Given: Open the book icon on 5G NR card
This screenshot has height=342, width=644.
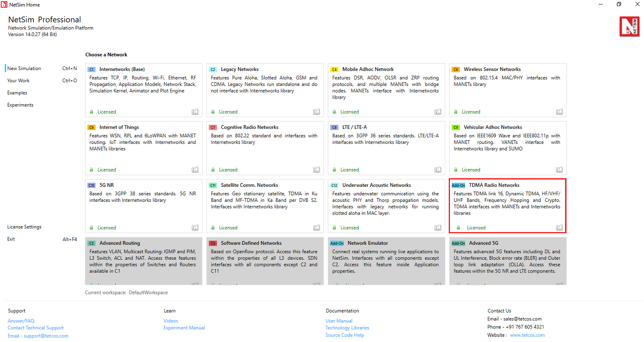Looking at the screenshot, I should [195, 228].
